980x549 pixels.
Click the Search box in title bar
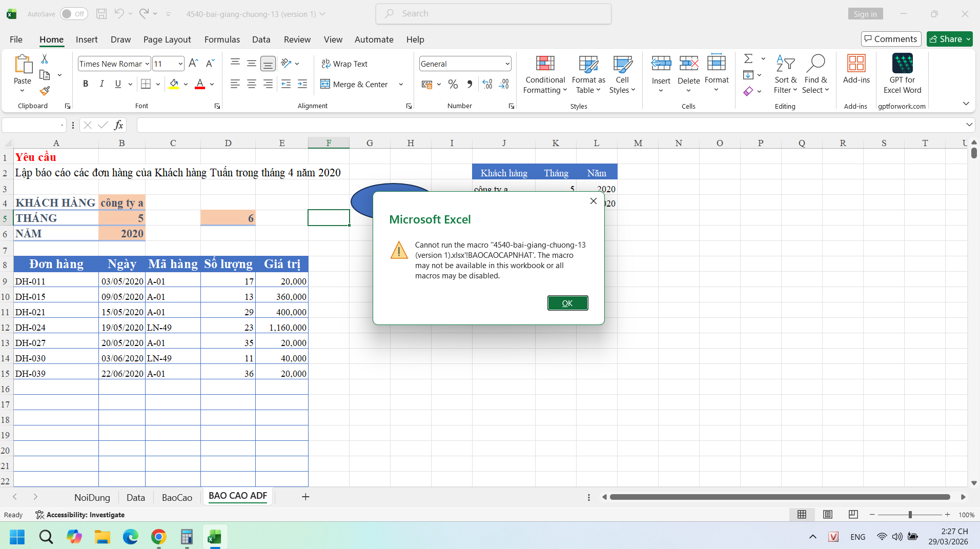tap(493, 14)
